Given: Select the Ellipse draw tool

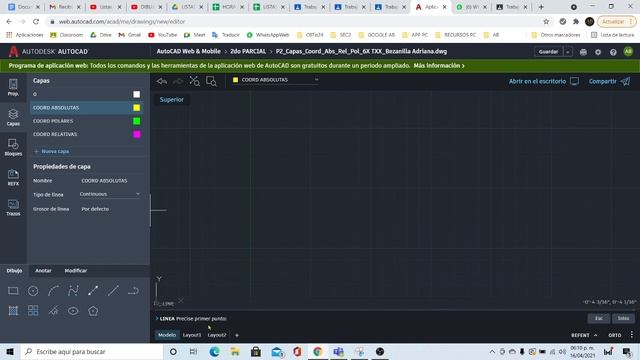Looking at the screenshot, I should [x=73, y=311].
